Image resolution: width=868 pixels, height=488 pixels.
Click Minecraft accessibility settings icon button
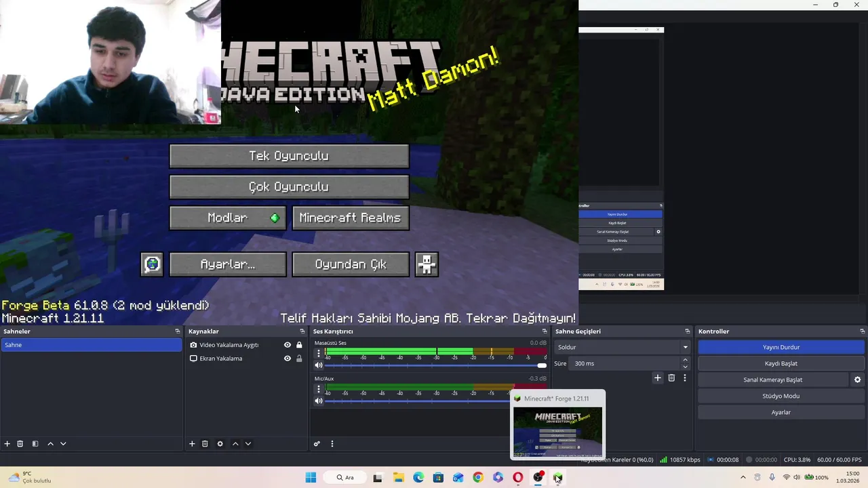pyautogui.click(x=427, y=264)
